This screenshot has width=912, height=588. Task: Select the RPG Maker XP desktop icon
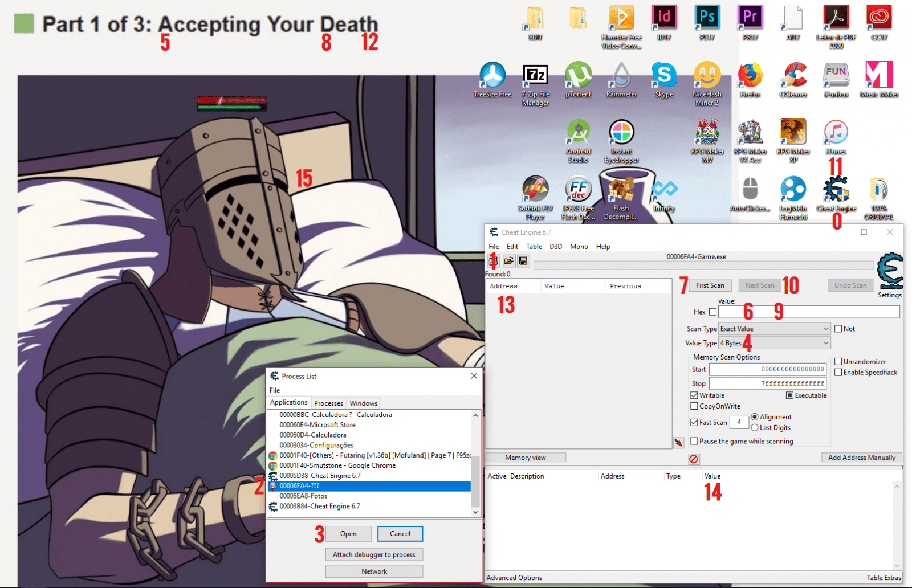793,141
